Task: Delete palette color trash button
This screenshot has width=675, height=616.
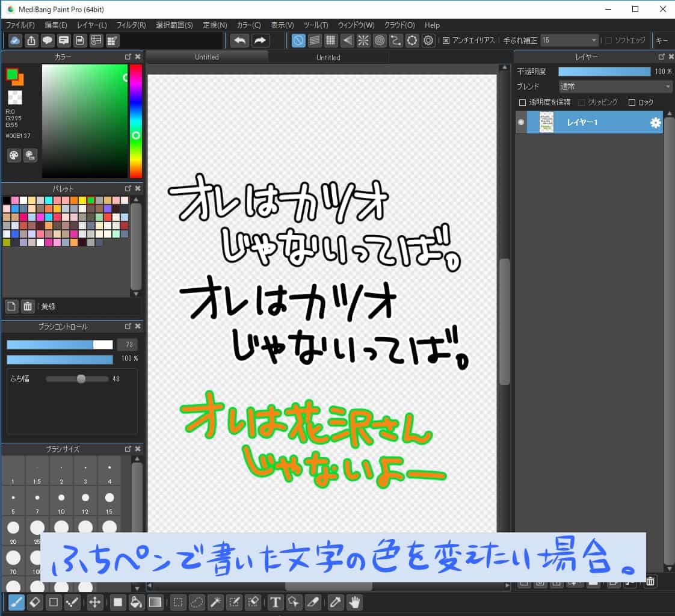Action: (x=28, y=306)
